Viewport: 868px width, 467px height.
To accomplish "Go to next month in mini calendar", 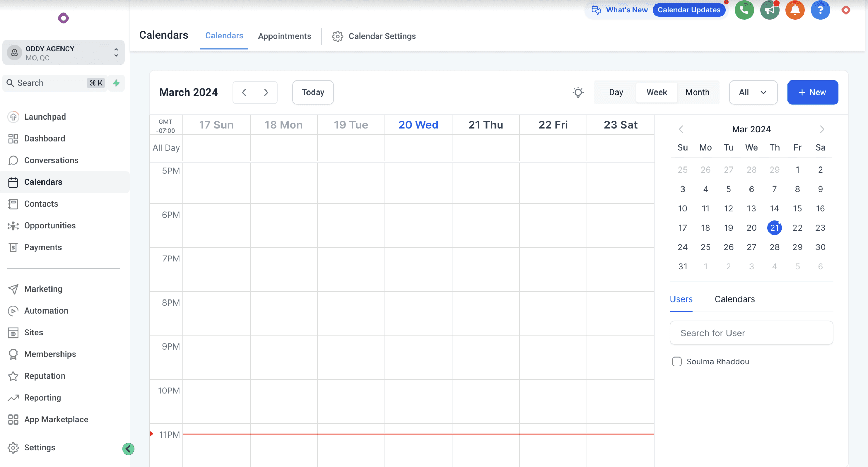I will 822,130.
